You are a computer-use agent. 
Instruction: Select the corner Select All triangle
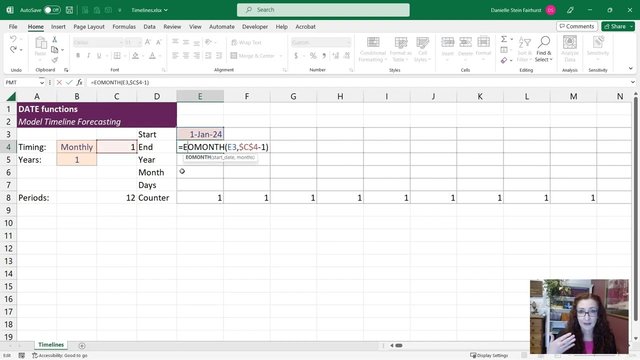[11, 96]
